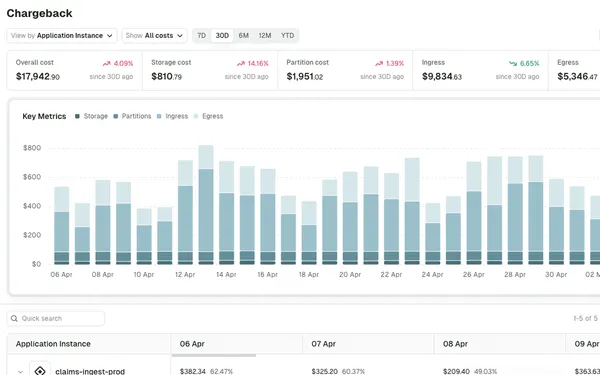Click the Overall cost value $17,942.90
The height and width of the screenshot is (375, 600).
38,77
